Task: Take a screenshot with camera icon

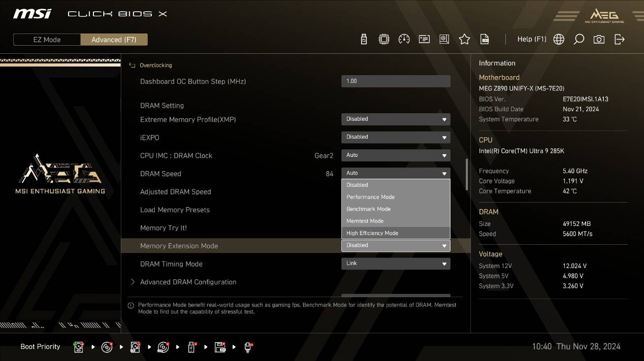Action: (x=599, y=40)
